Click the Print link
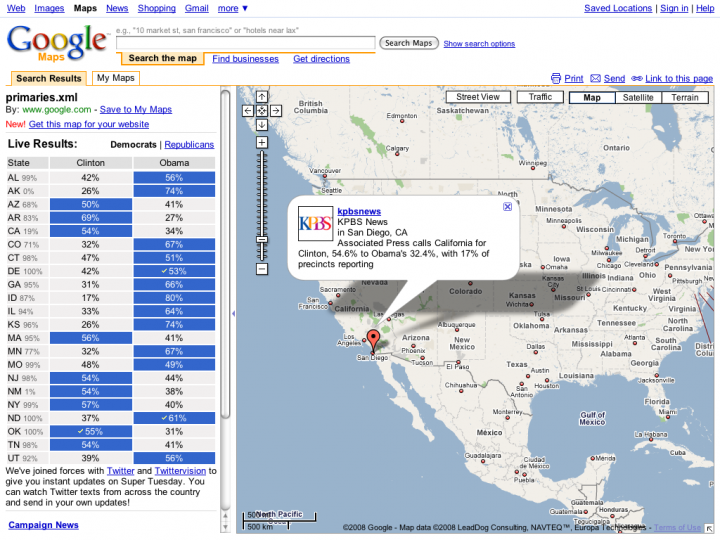The image size is (720, 540). (x=574, y=79)
